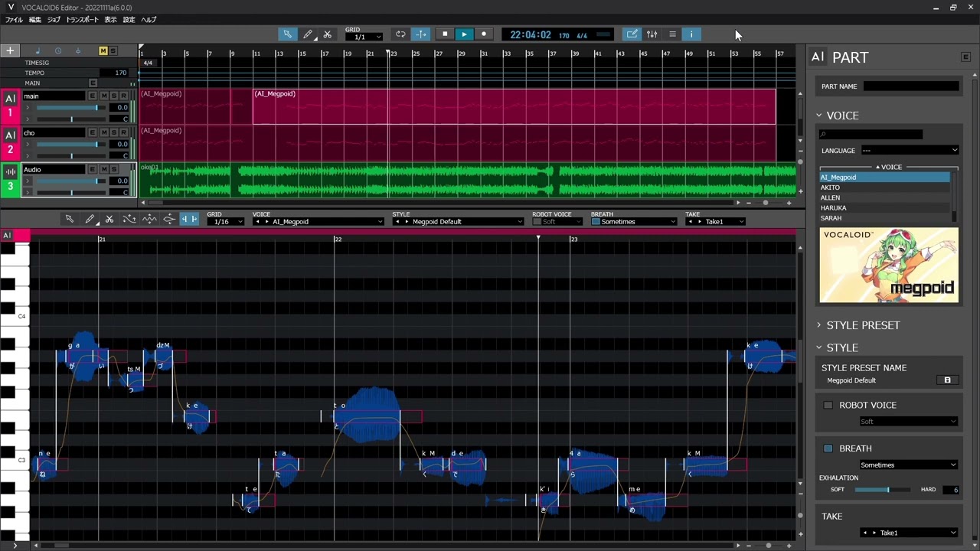Open the list view icon in toolbar
Image resolution: width=980 pixels, height=551 pixels.
672,34
